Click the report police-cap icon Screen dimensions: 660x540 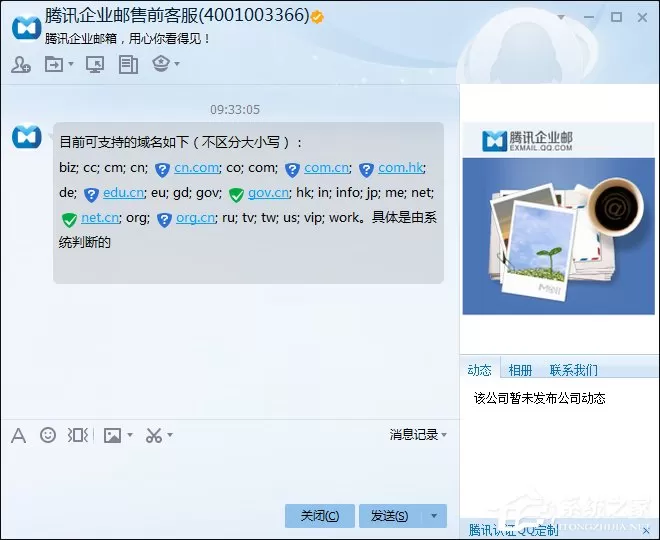161,64
